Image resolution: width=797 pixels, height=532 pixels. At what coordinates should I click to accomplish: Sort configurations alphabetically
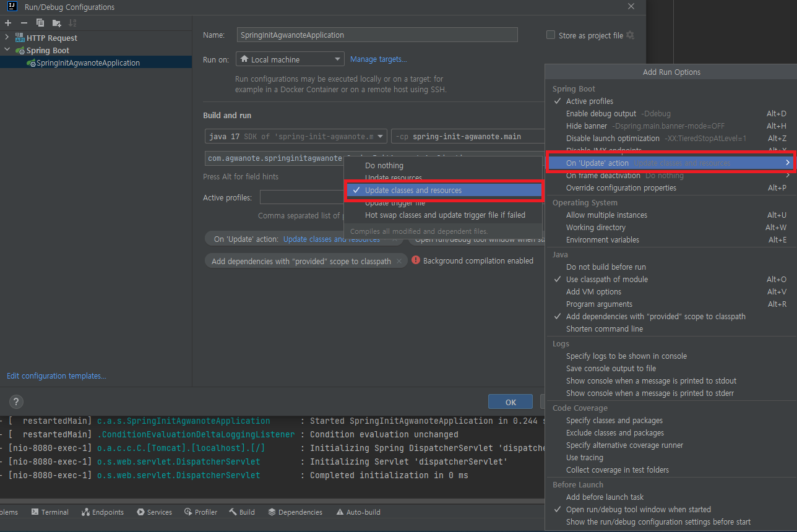pos(73,23)
